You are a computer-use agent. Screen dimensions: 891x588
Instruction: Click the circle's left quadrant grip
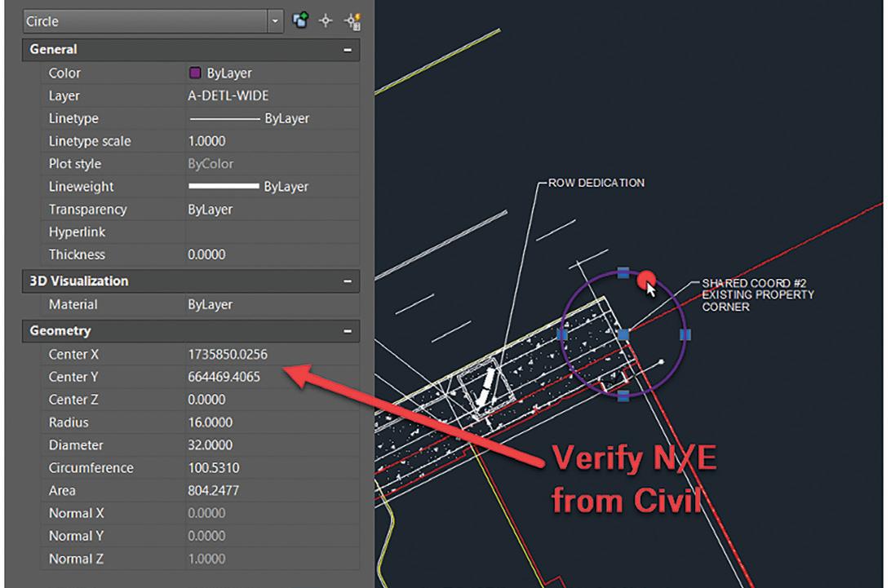[x=562, y=334]
